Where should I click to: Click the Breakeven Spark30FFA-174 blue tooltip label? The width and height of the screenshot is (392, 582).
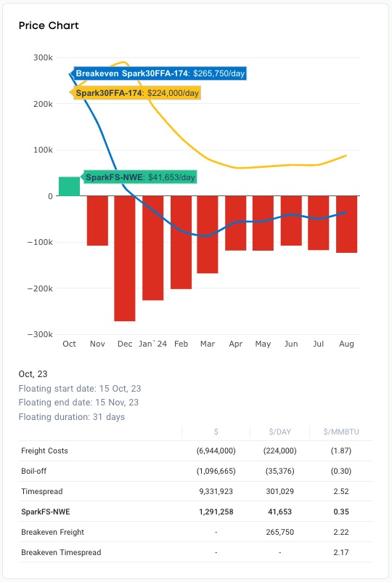pos(158,73)
